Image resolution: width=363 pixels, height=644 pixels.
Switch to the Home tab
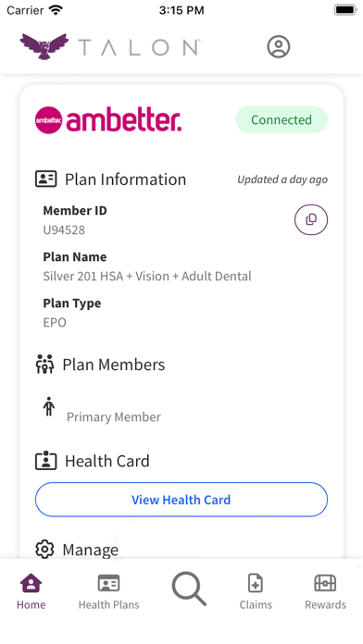(x=31, y=591)
